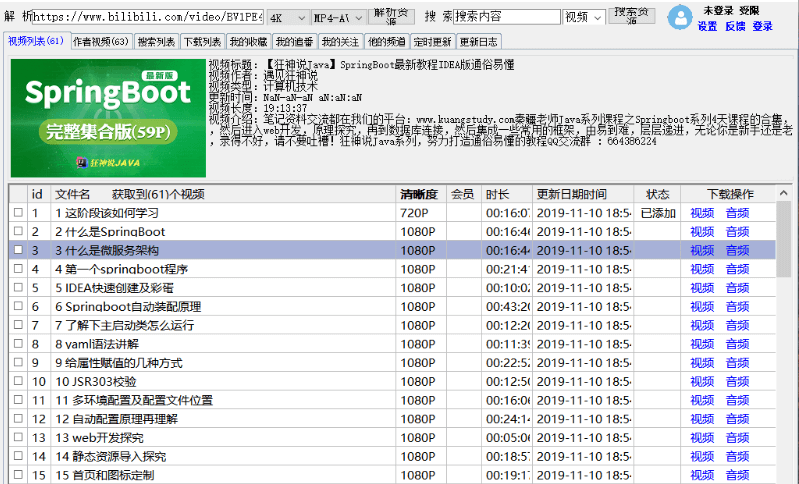Viewport: 799px width, 484px height.
Task: Open the 下载列表 tab
Action: (x=202, y=42)
